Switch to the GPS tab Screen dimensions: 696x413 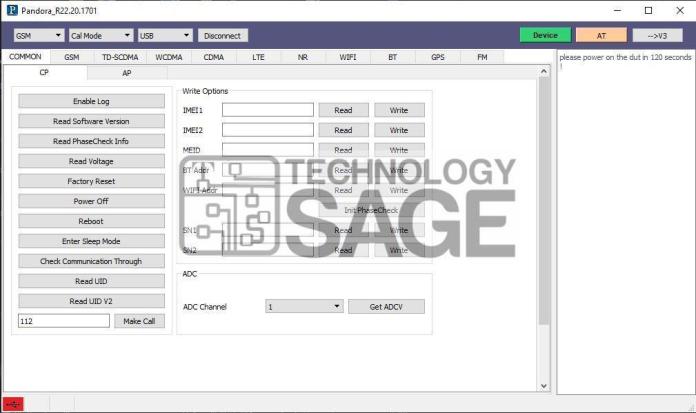tap(438, 57)
